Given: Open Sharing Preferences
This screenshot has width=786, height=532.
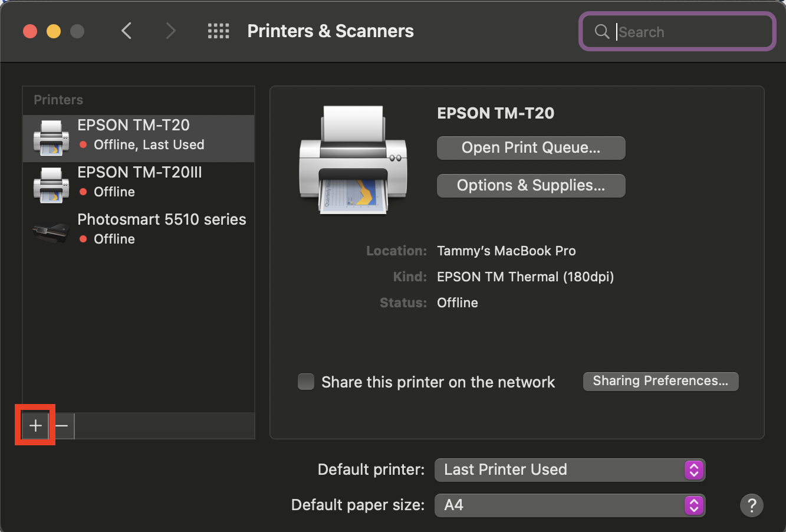Looking at the screenshot, I should click(x=660, y=381).
